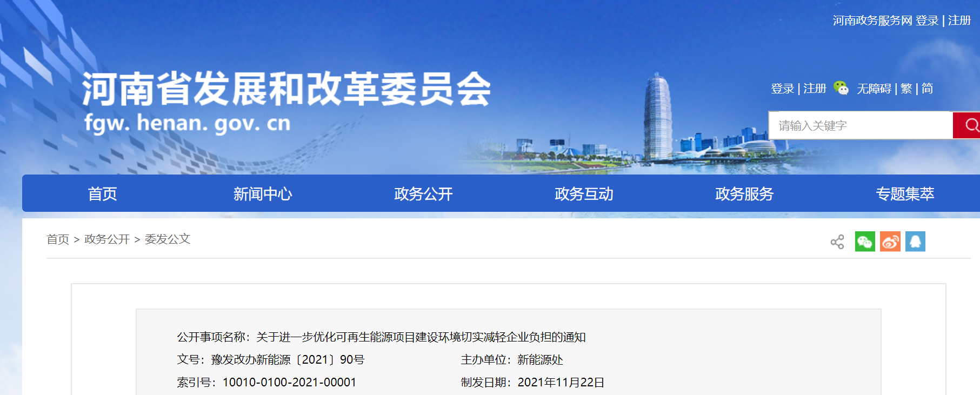The image size is (980, 395).
Task: Click 首页 in the breadcrumb trail
Action: tap(58, 239)
